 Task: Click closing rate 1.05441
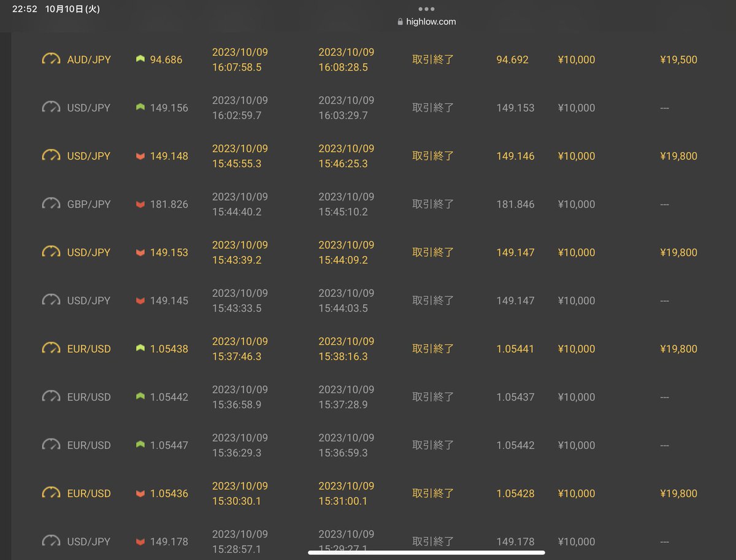[515, 348]
